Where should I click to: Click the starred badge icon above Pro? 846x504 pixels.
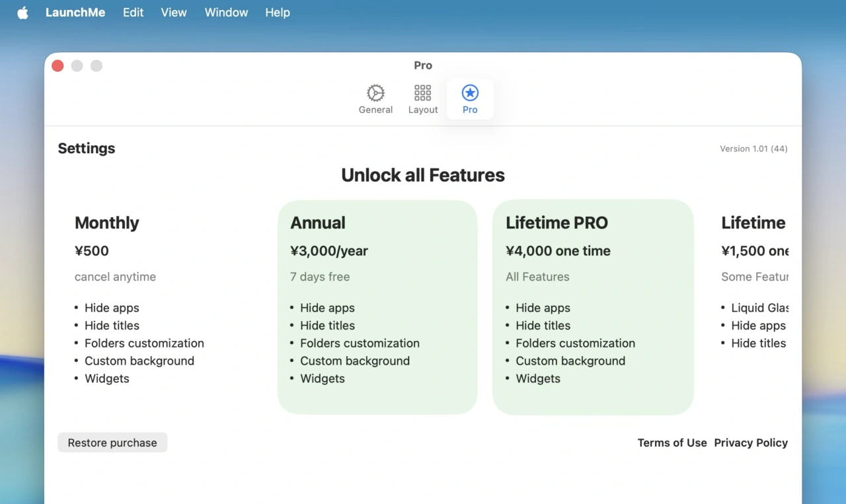point(470,92)
